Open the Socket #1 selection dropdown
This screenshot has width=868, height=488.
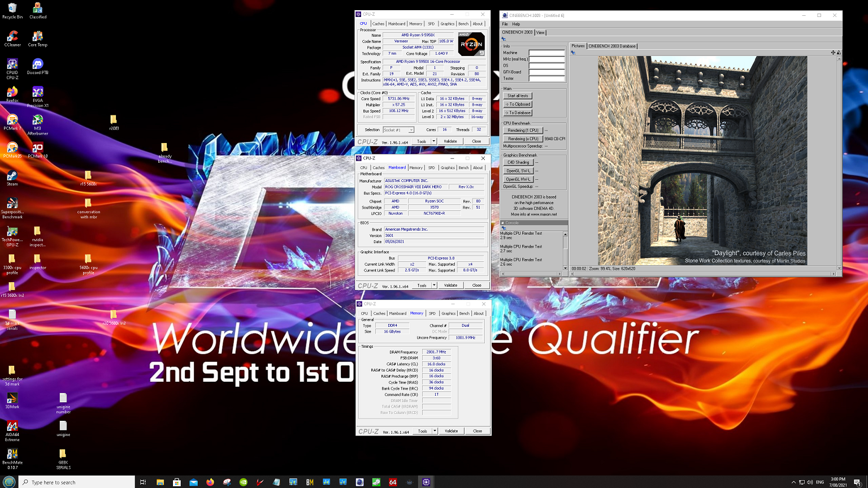[x=398, y=130]
